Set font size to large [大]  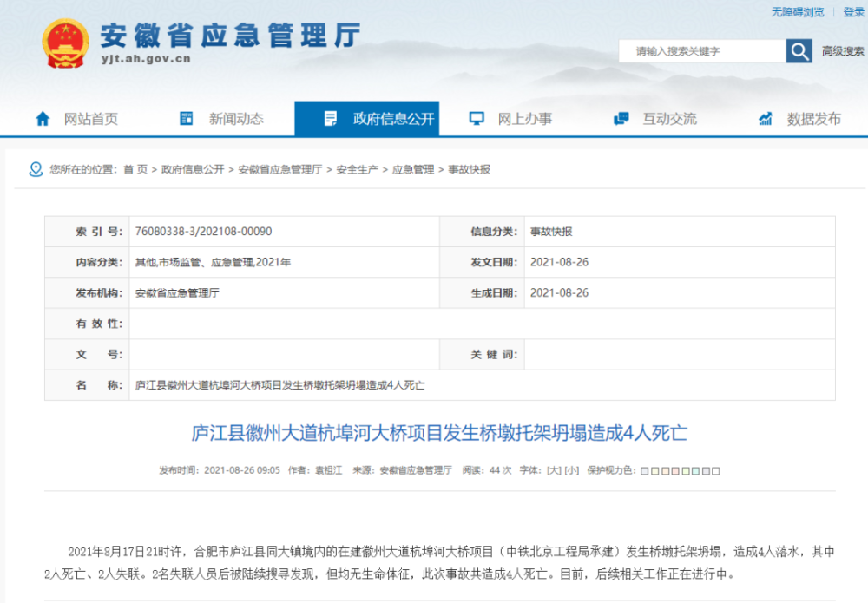coord(554,470)
